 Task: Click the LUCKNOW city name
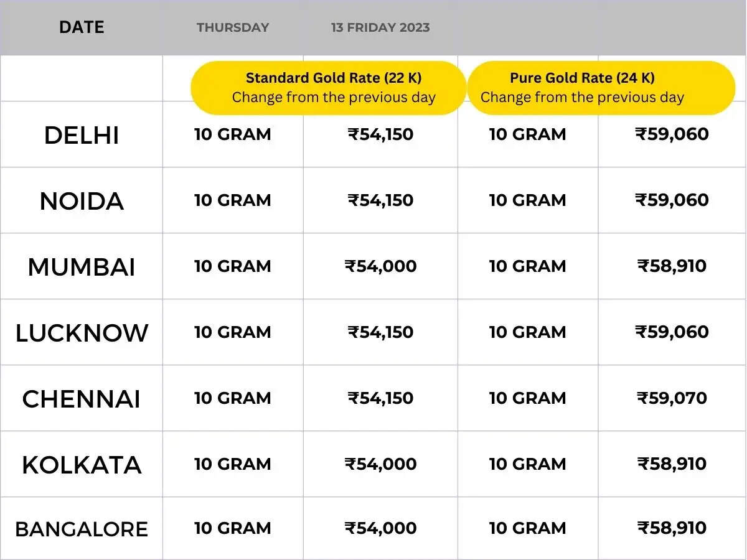click(x=82, y=333)
